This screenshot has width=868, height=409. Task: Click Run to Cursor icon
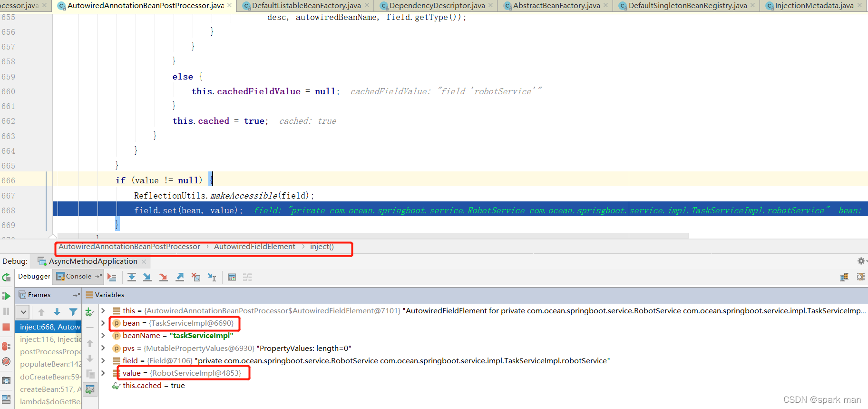pyautogui.click(x=212, y=277)
